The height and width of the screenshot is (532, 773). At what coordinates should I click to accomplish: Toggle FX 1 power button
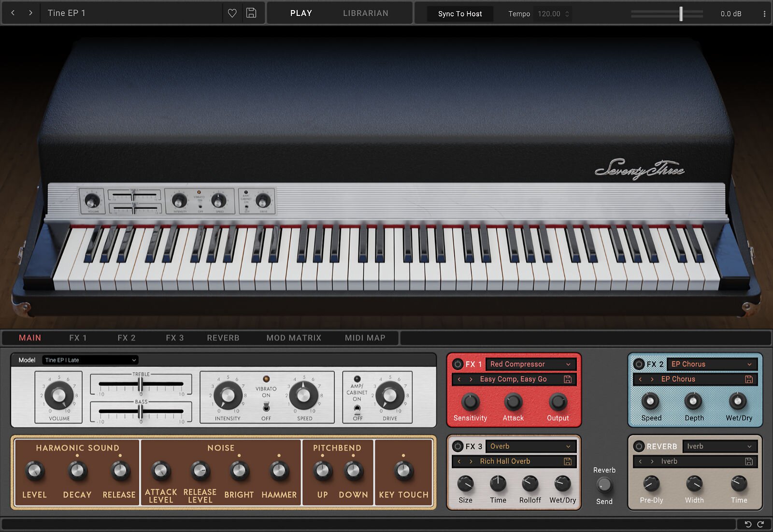pyautogui.click(x=458, y=364)
